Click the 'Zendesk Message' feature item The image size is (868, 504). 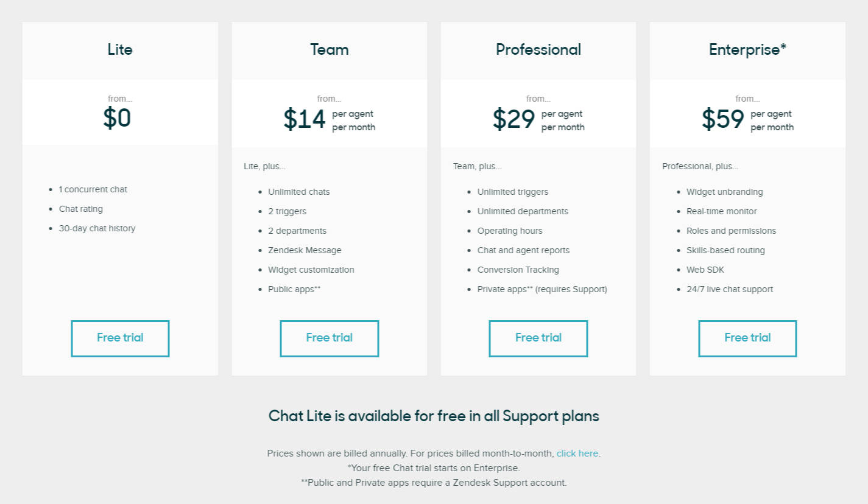coord(305,250)
